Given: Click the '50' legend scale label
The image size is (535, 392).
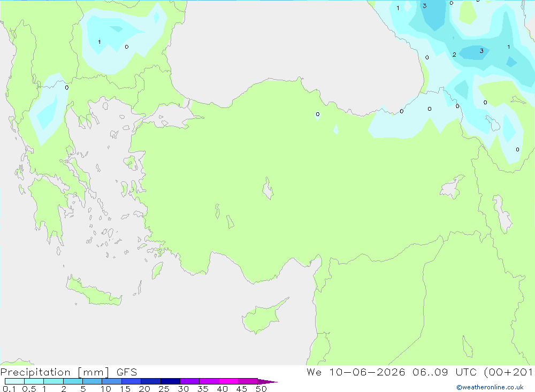Looking at the screenshot, I should (262, 389).
